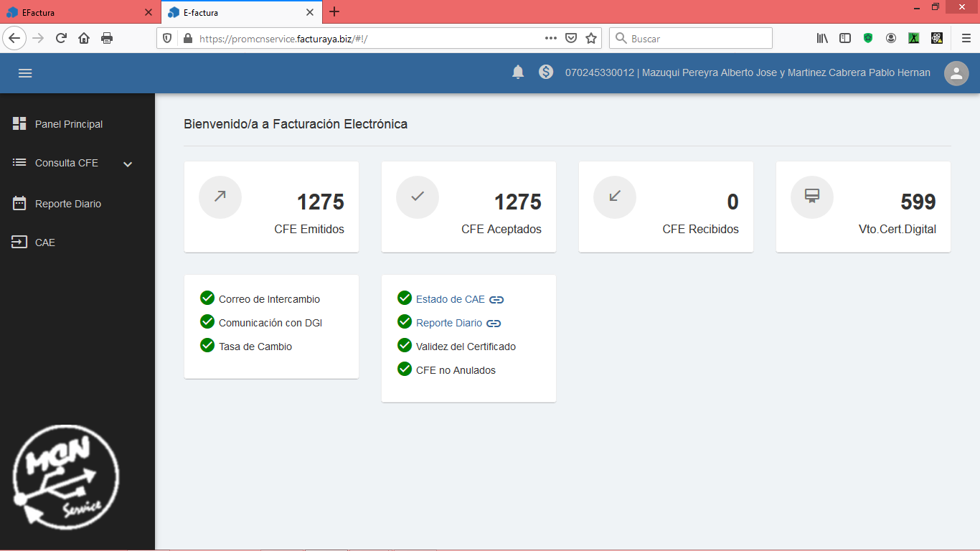
Task: Click the CFE Aceptados checkmark icon
Action: [418, 197]
